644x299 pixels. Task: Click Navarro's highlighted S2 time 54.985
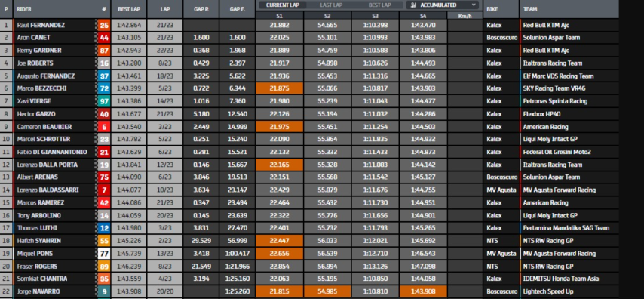(327, 291)
